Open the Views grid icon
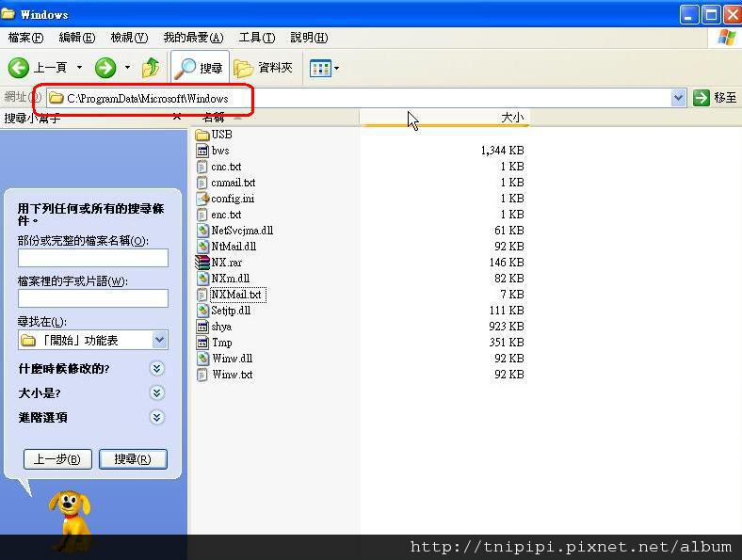Viewport: 742px width, 560px height. coord(320,68)
